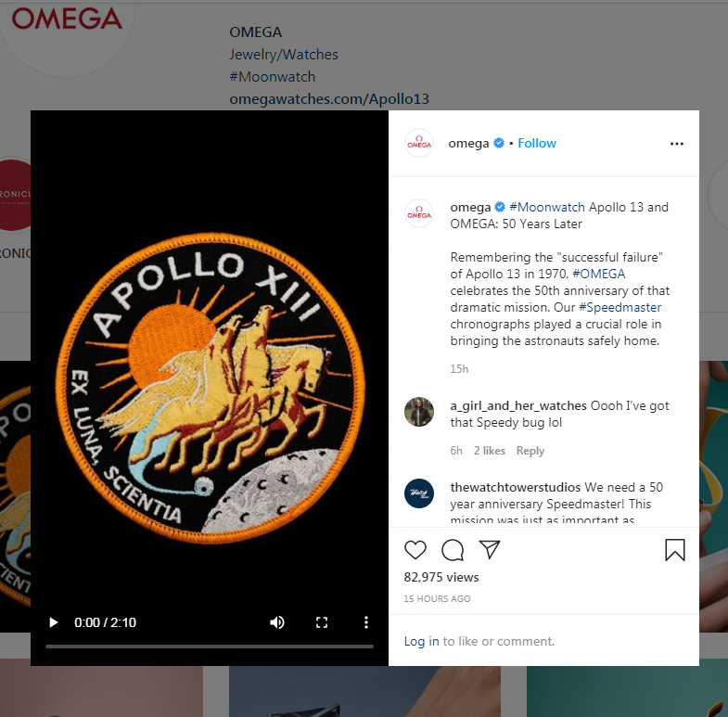This screenshot has height=717, width=728.
Task: Like the post with the heart icon
Action: (x=415, y=550)
